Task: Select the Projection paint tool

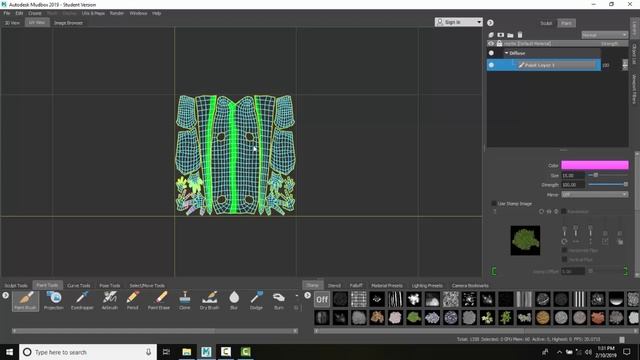Action: 53,301
